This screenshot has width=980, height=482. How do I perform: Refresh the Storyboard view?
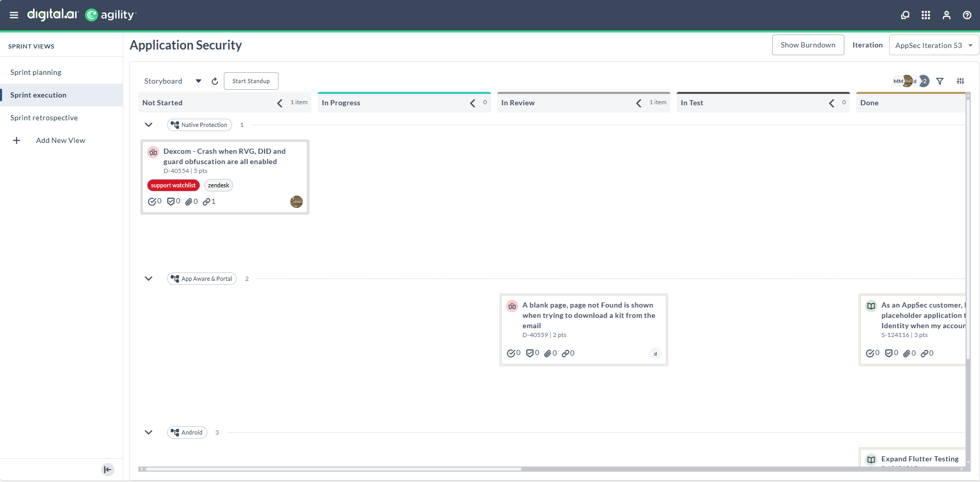(215, 81)
